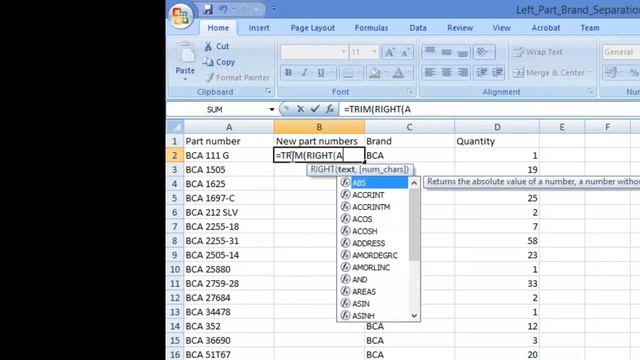Apply fill color bucket
The width and height of the screenshot is (640, 360).
pos(374,73)
